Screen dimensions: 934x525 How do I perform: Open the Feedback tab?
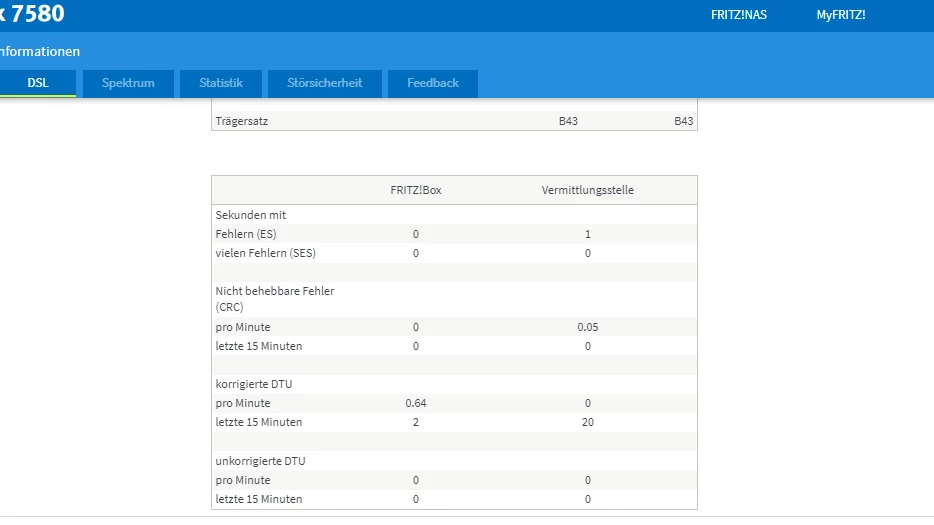click(432, 83)
